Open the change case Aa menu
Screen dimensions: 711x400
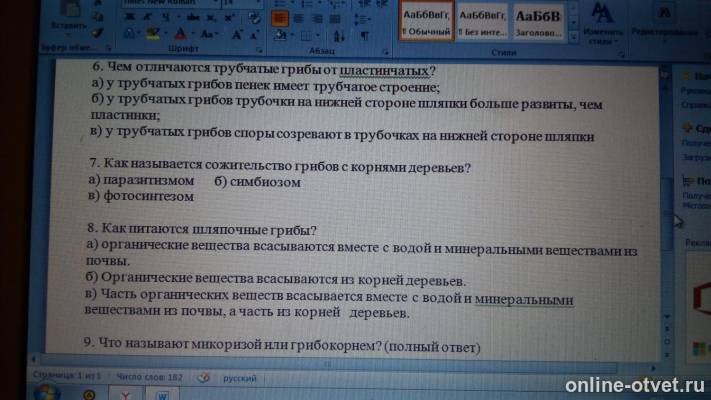[x=207, y=34]
